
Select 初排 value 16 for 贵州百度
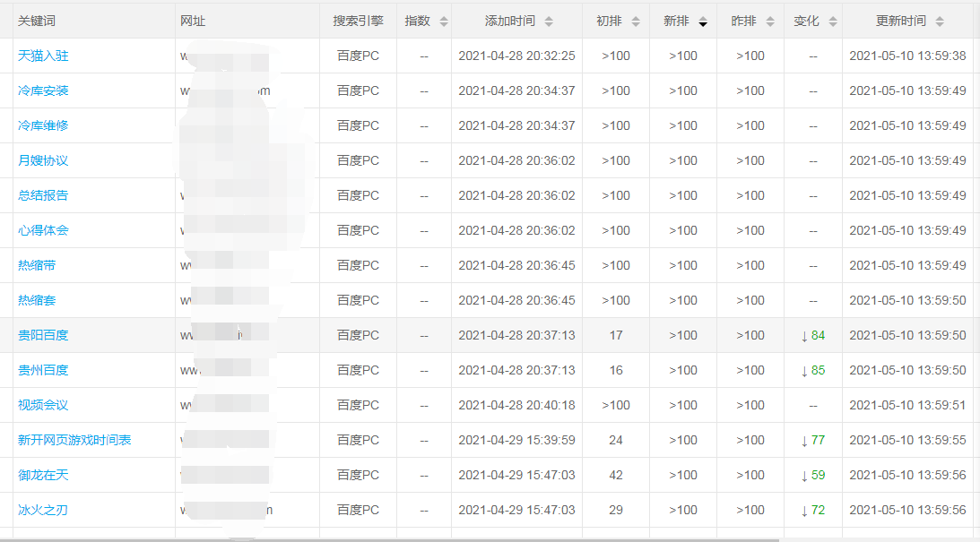(616, 370)
